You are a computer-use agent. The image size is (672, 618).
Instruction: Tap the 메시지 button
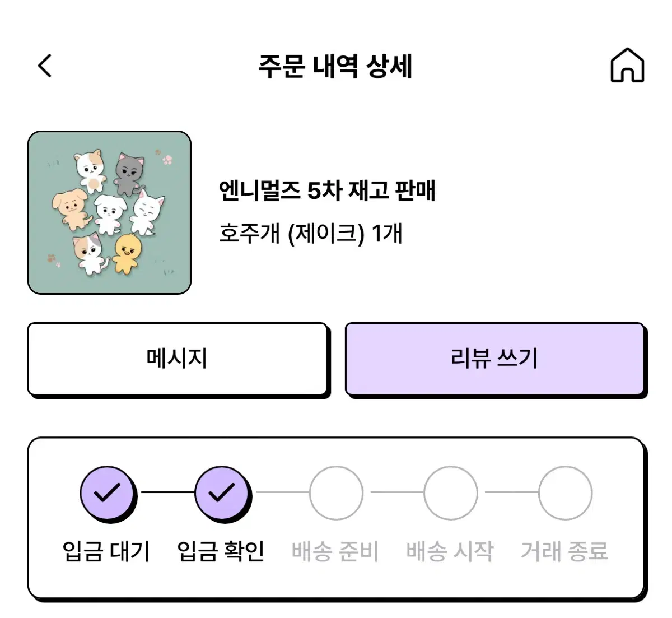(178, 359)
